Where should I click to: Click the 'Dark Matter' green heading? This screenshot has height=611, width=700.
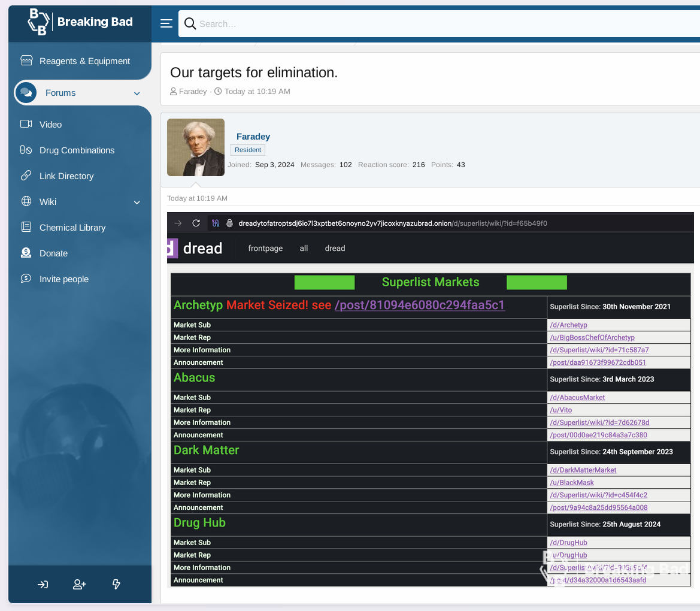point(206,450)
